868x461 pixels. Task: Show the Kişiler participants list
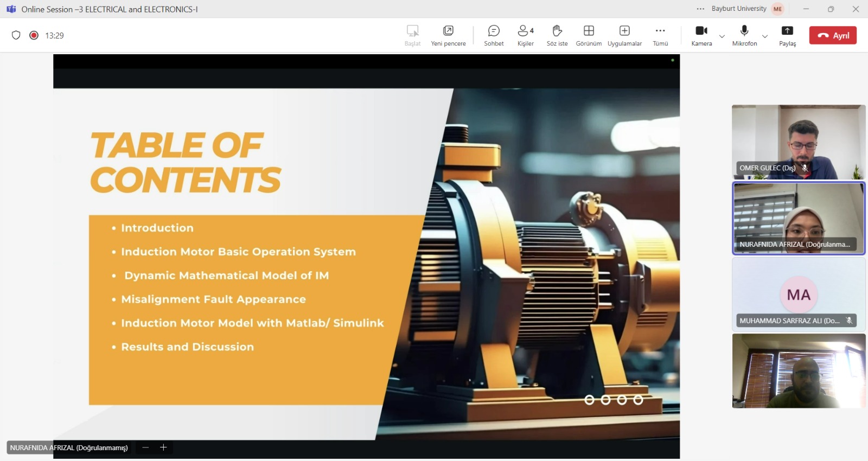(525, 35)
